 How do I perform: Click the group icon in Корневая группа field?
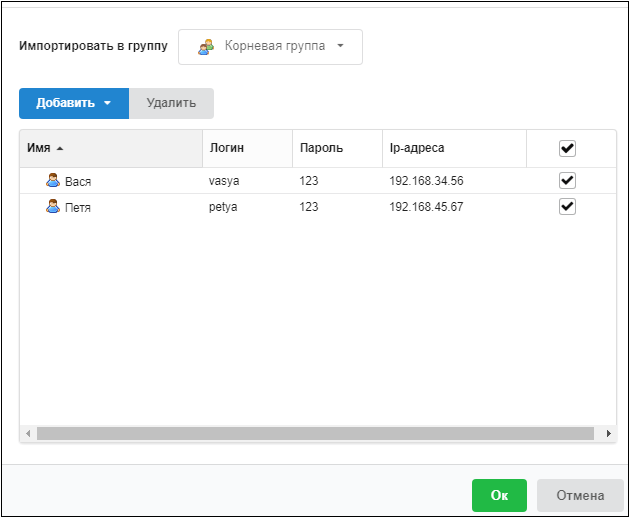[206, 47]
